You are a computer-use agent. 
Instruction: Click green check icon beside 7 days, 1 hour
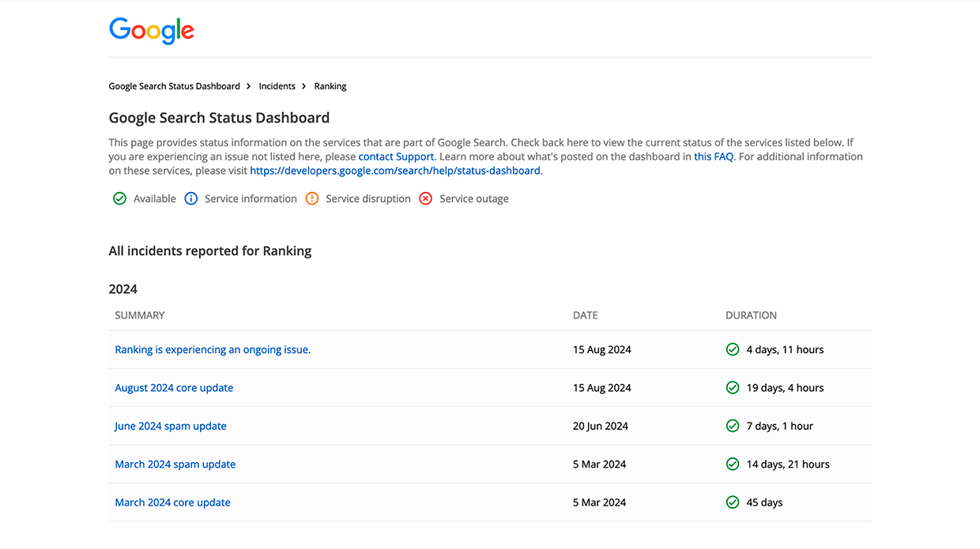tap(733, 426)
